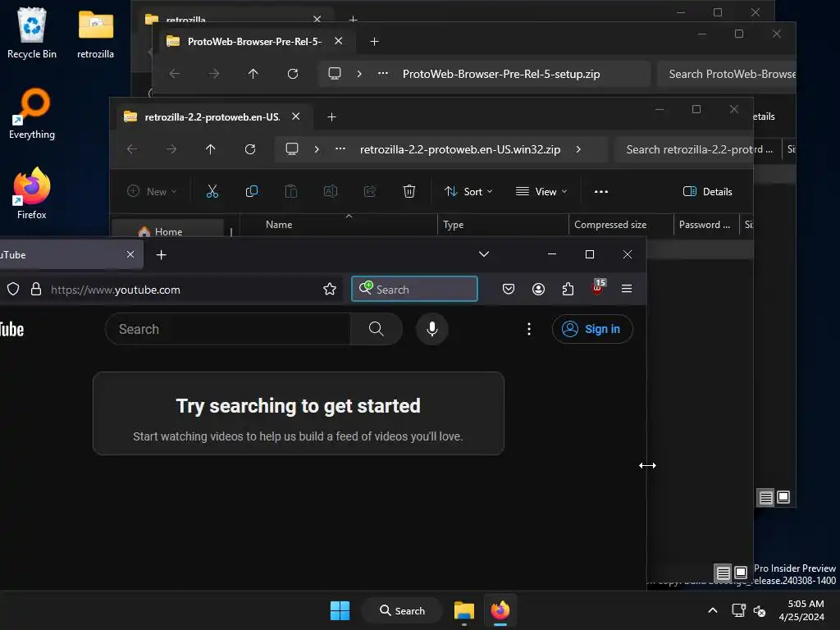
Task: Switch to large thumbnails view in ProtoWeb Explorer
Action: click(783, 498)
